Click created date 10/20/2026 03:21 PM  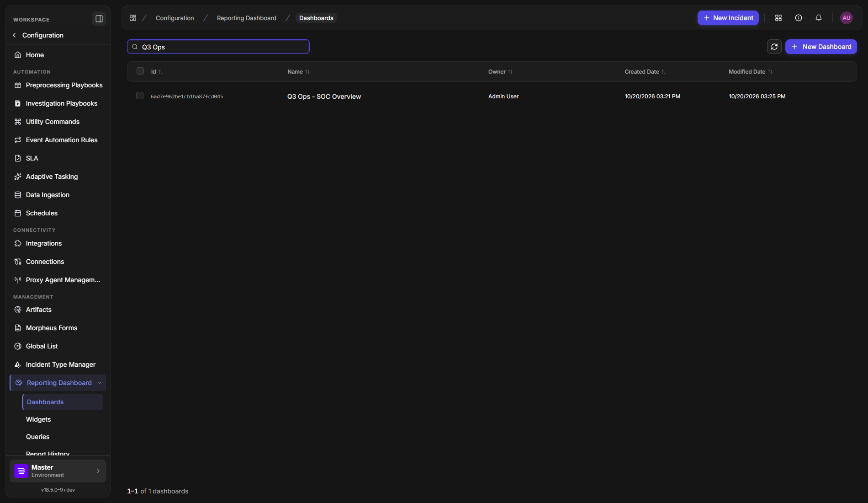652,96
